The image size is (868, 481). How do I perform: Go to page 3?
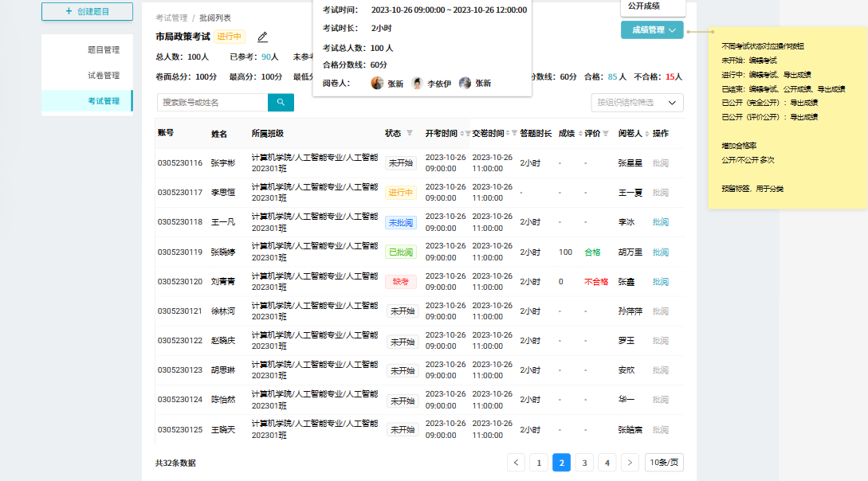coord(584,463)
